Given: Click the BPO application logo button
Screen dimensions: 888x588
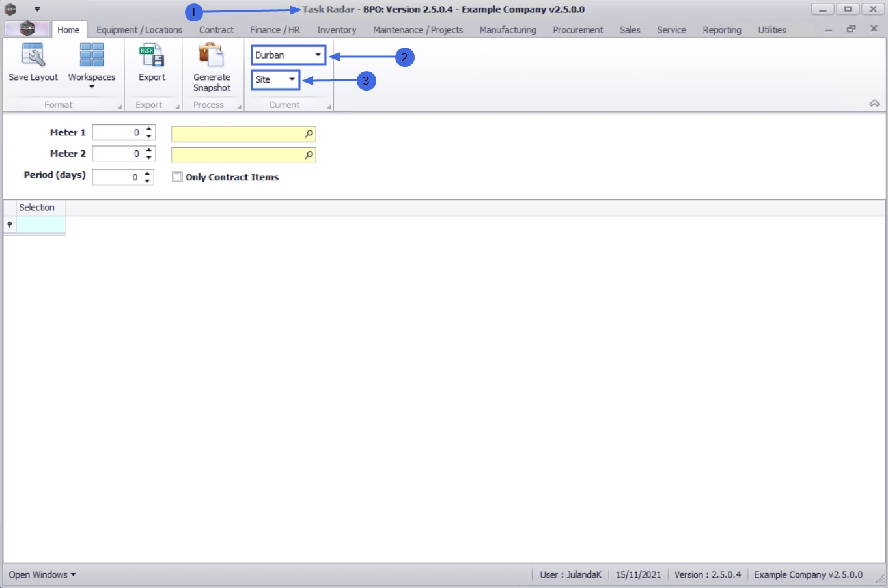Looking at the screenshot, I should (27, 29).
